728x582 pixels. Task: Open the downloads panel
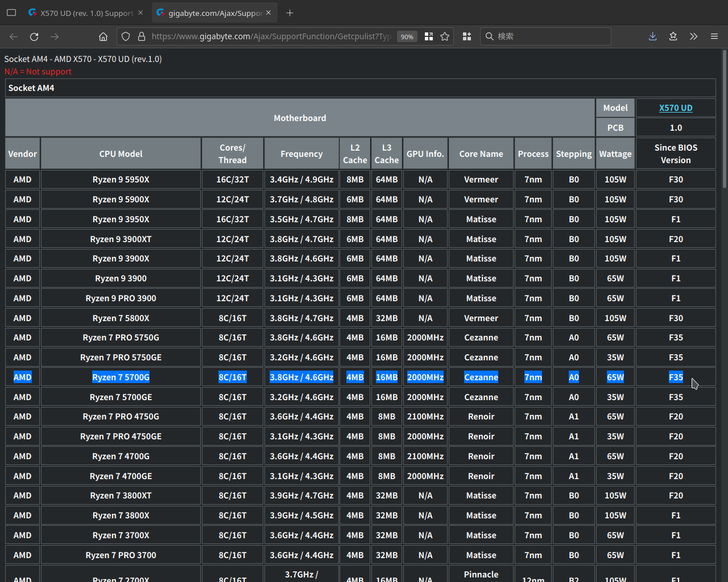point(652,36)
